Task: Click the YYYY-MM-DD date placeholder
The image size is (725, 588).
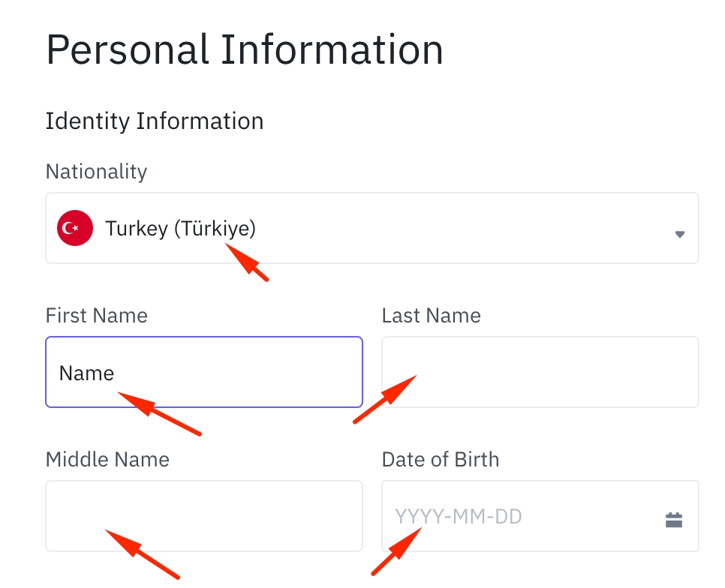Action: click(x=459, y=517)
